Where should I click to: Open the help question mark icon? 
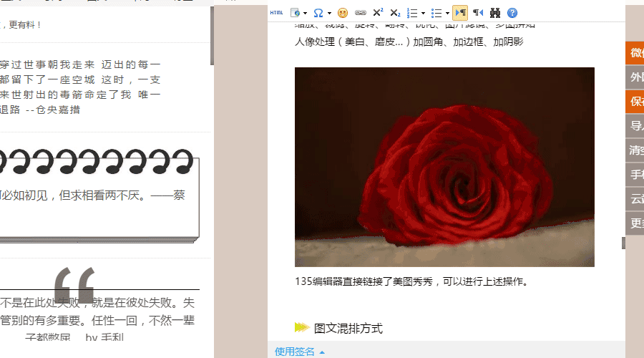512,13
